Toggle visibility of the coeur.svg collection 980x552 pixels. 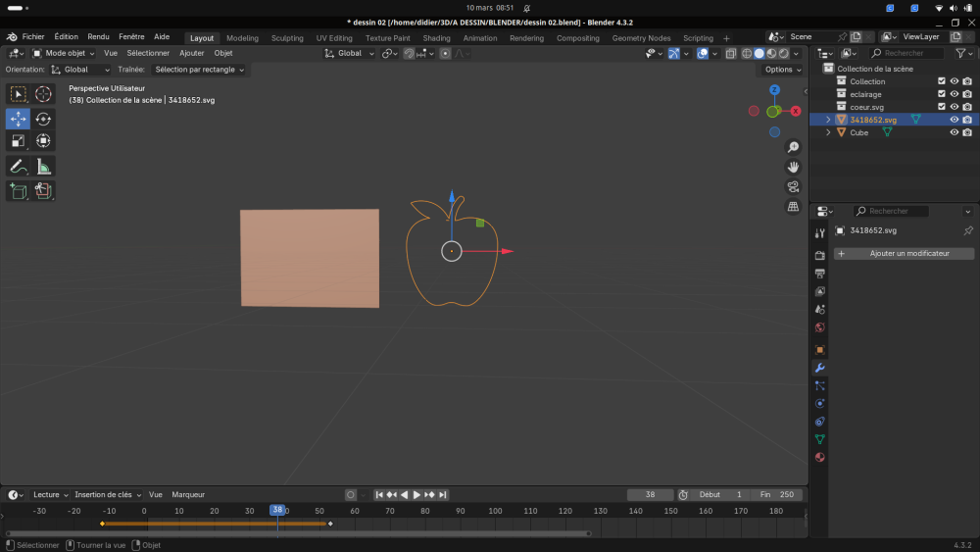coord(954,107)
